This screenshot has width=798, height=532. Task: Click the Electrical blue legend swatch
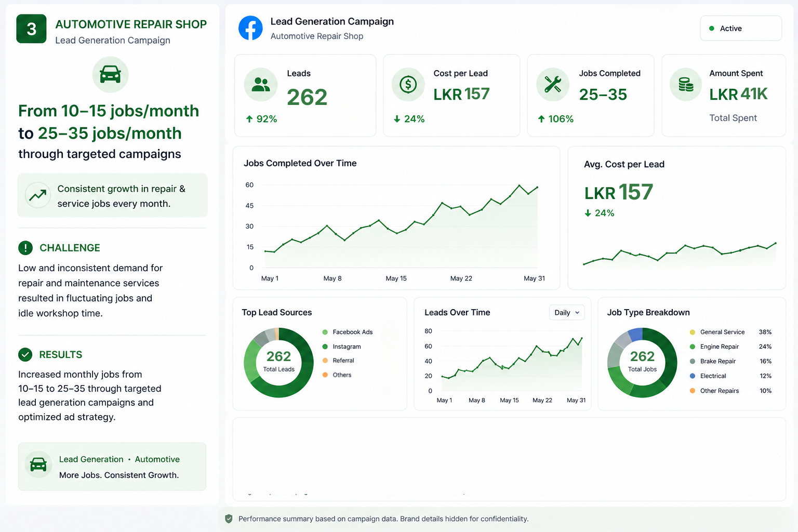coord(693,376)
